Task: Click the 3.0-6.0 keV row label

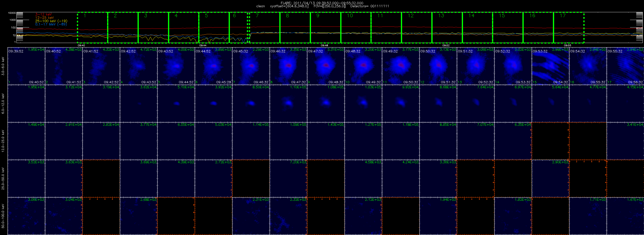Action: pos(3,66)
